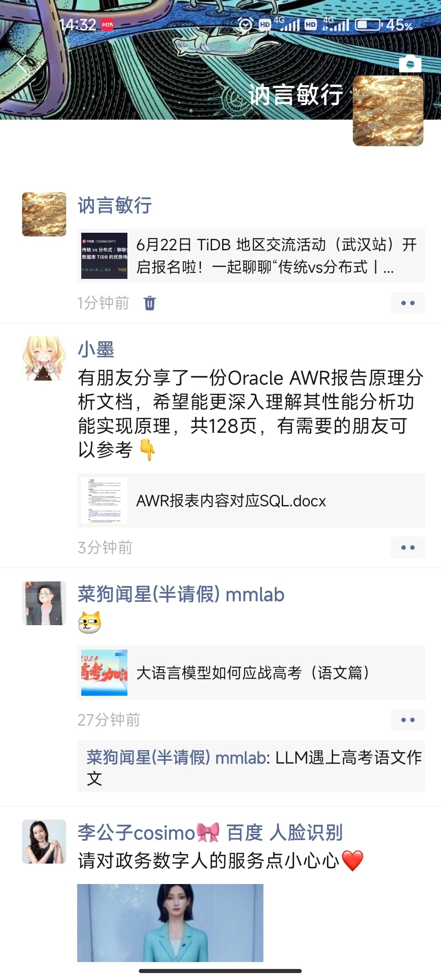Tap the 小墨 username
Screen dimensions: 441x980
(x=96, y=350)
